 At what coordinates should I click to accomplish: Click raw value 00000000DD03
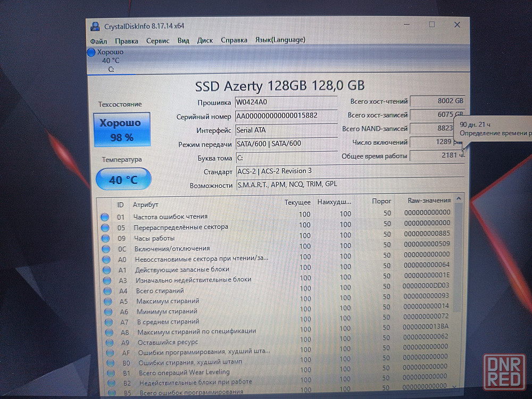click(426, 286)
